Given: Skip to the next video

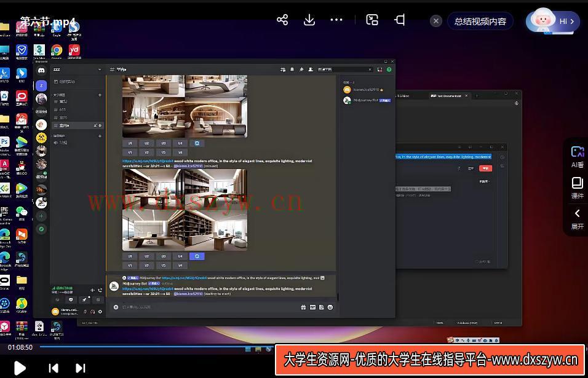Looking at the screenshot, I should click(80, 368).
